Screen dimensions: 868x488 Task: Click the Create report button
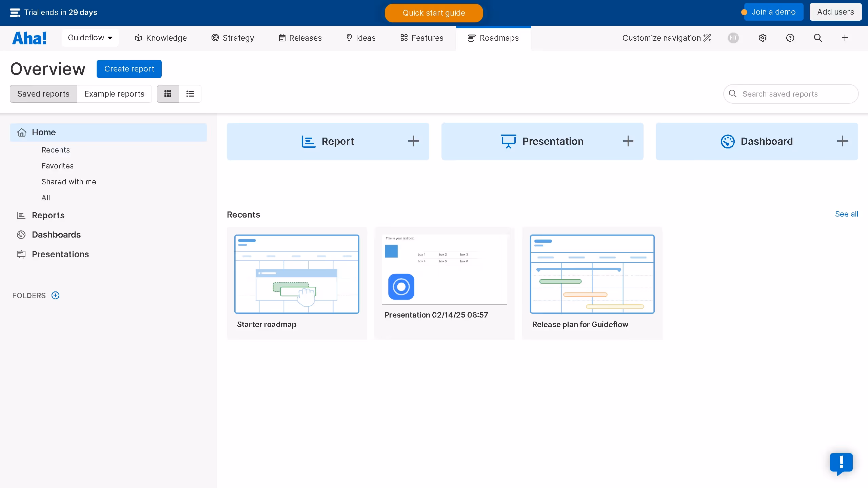click(129, 69)
